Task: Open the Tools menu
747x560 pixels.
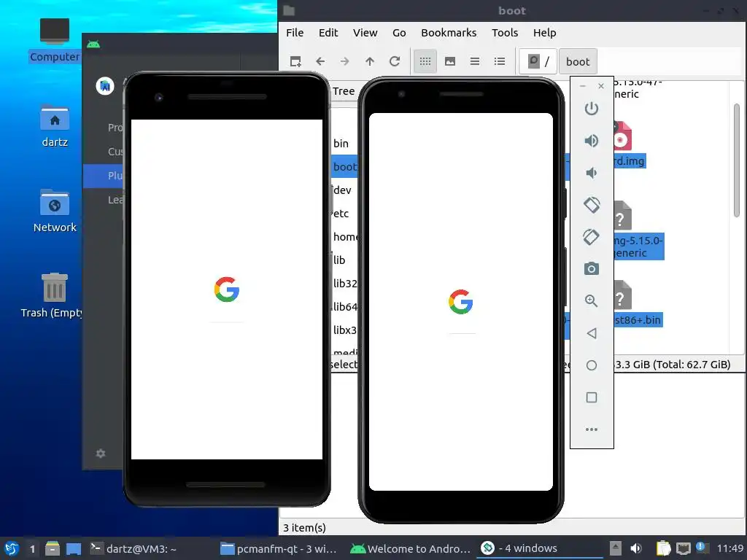Action: pyautogui.click(x=505, y=33)
